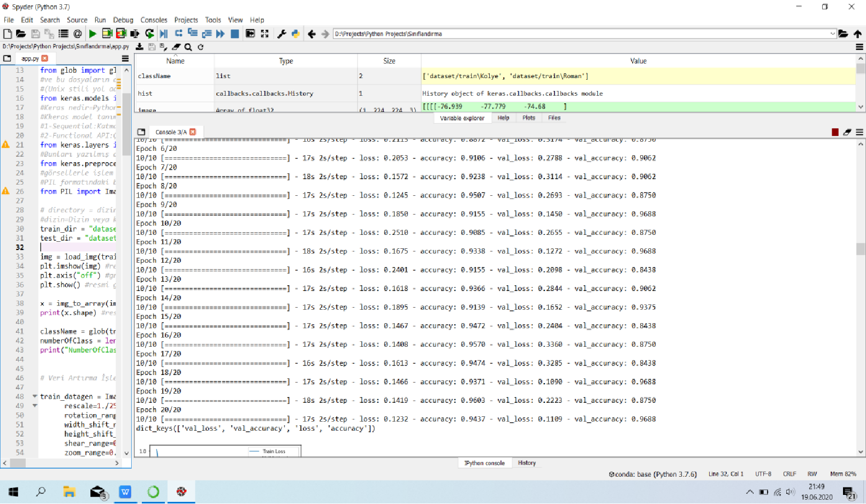
Task: Search variable names magnifier icon
Action: [188, 47]
